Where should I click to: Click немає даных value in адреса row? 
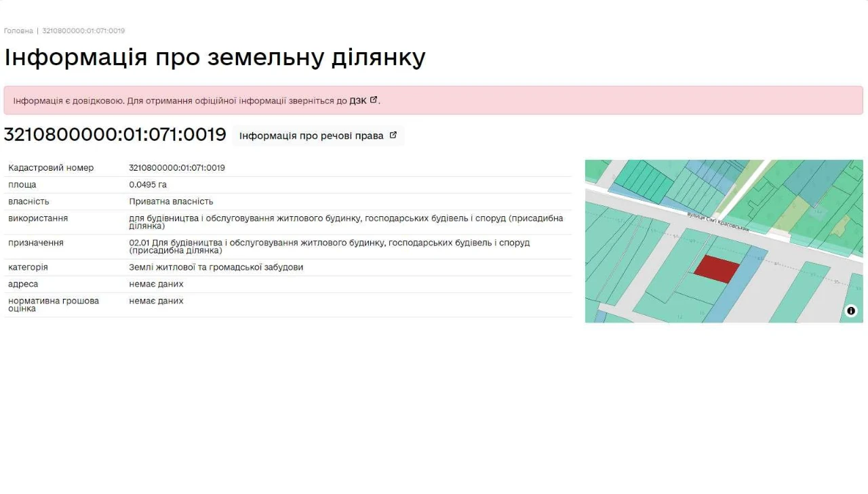click(x=156, y=284)
